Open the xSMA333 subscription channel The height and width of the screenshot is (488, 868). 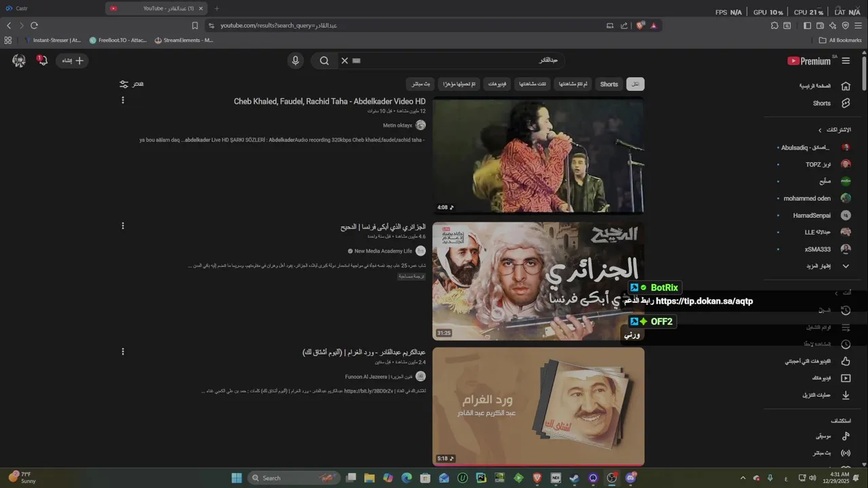(814, 249)
